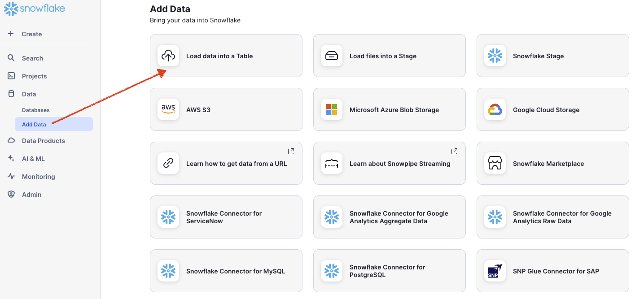The width and height of the screenshot is (644, 299).
Task: Open Search from the sidebar
Action: [x=32, y=58]
